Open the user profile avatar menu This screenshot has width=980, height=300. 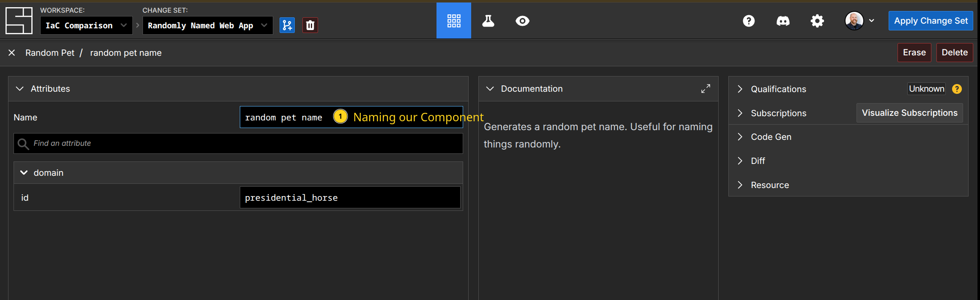pos(859,21)
